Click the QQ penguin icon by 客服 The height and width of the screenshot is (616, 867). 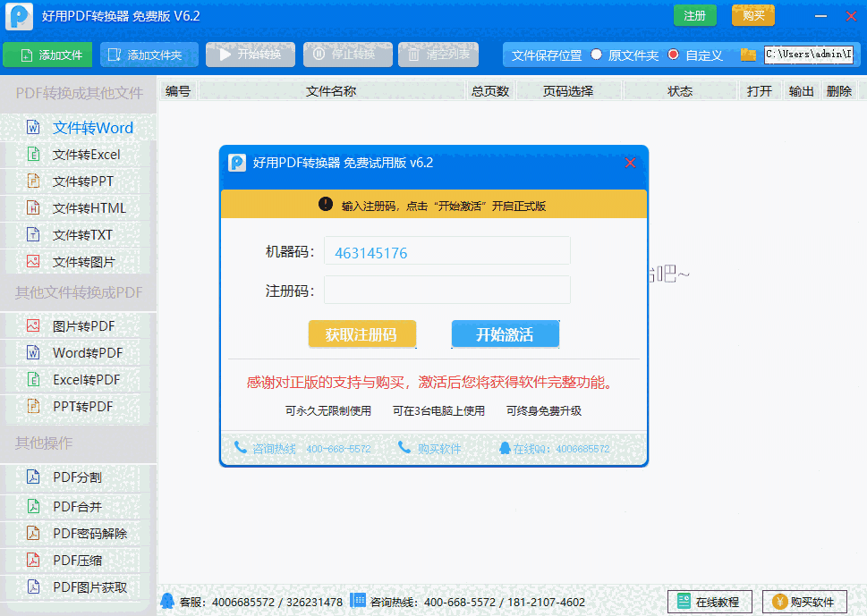click(x=167, y=601)
